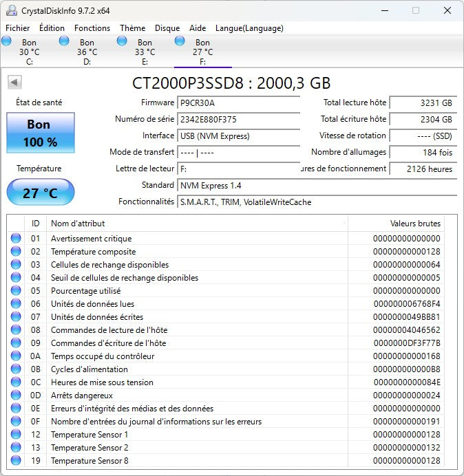
Task: Select the Avertissement critique attribute name
Action: (91, 239)
